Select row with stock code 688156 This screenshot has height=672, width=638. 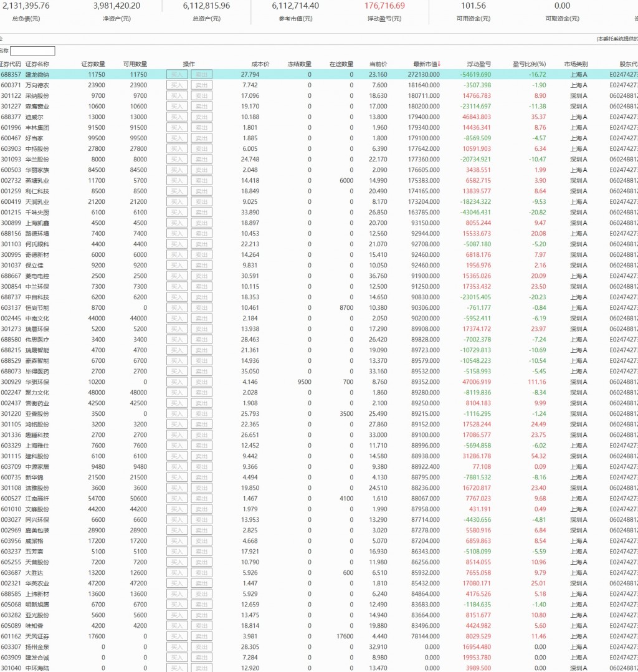click(x=319, y=234)
